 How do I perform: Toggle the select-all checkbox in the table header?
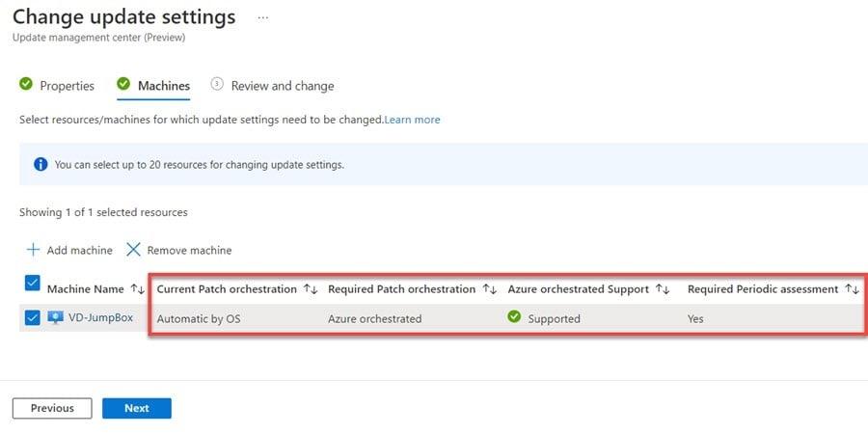click(33, 284)
